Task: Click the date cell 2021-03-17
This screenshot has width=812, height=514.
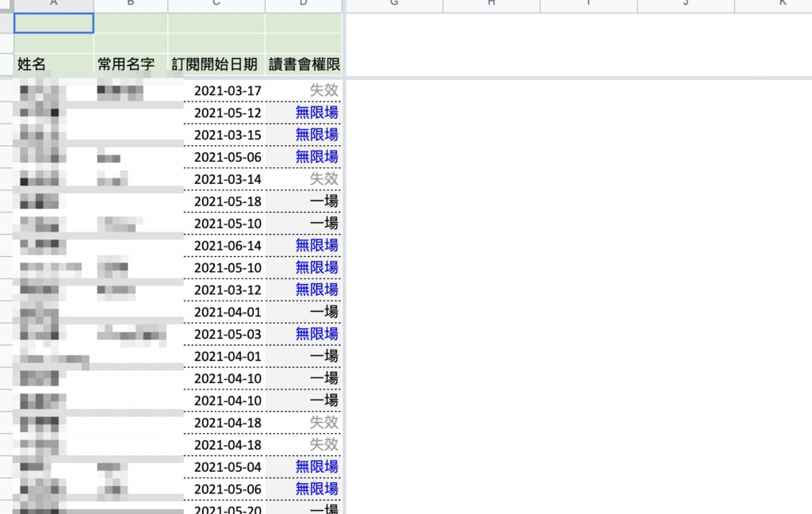Action: tap(227, 90)
